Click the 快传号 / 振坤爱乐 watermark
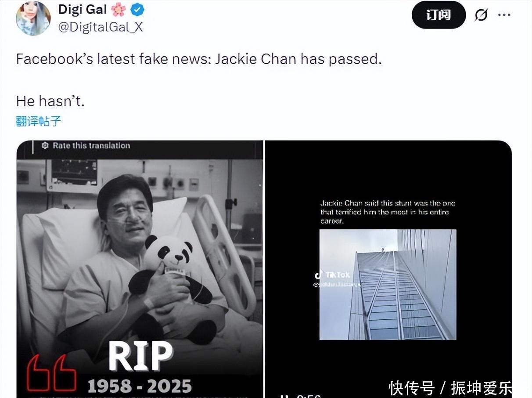 [x=450, y=388]
